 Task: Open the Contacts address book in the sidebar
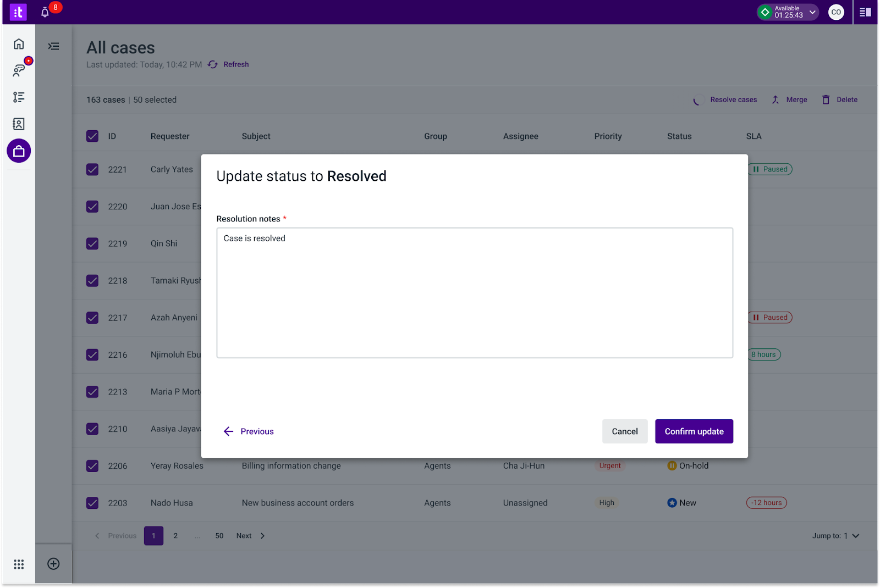(18, 124)
